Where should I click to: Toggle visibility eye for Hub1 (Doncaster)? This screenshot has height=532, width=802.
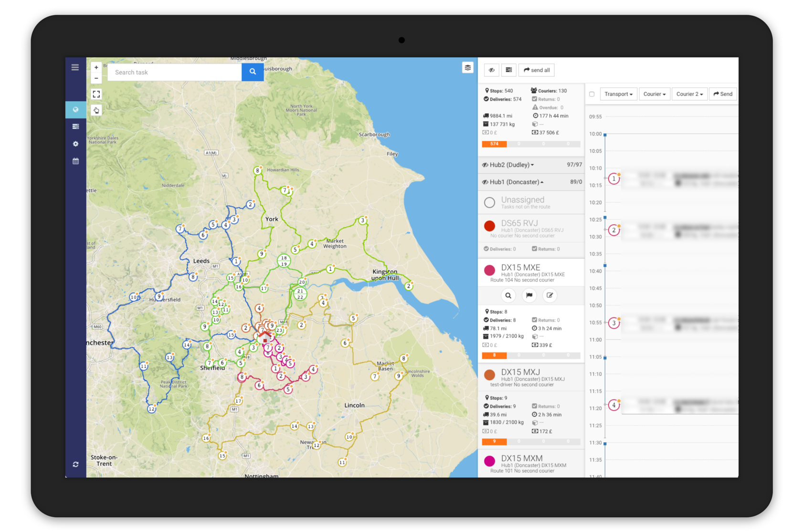tap(485, 182)
